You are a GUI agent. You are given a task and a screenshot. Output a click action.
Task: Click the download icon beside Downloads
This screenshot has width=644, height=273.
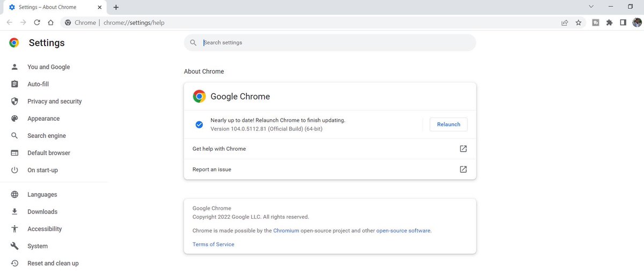[x=15, y=212]
